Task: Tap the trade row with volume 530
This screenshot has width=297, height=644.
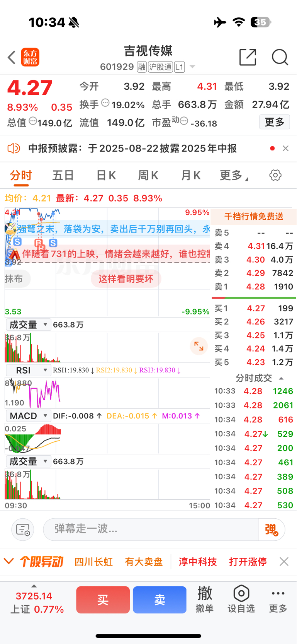Action: click(254, 505)
